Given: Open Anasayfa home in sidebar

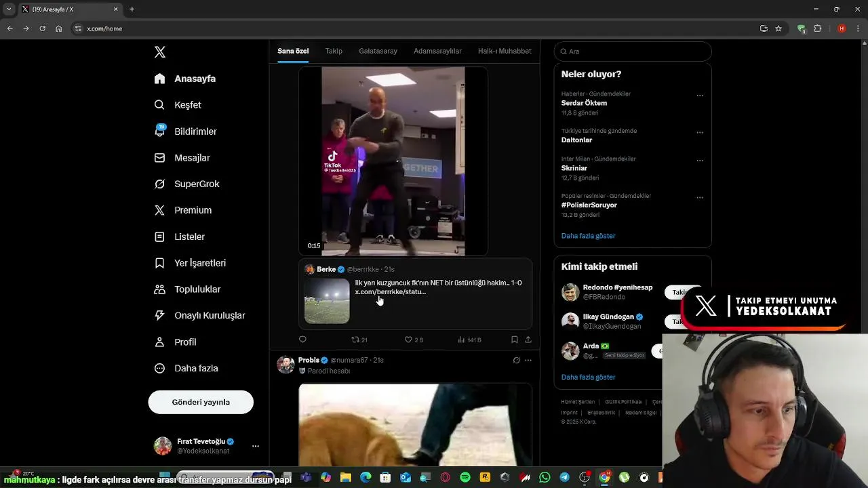Looking at the screenshot, I should click(185, 79).
